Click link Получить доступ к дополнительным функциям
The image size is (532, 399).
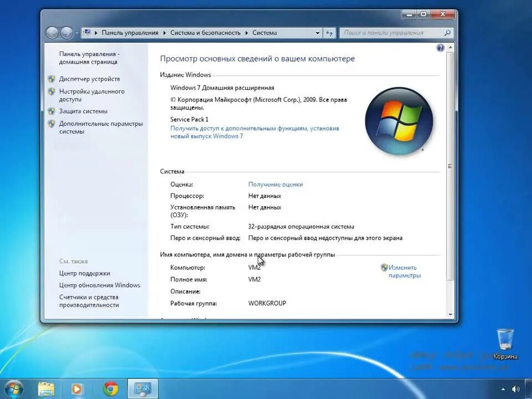point(254,132)
